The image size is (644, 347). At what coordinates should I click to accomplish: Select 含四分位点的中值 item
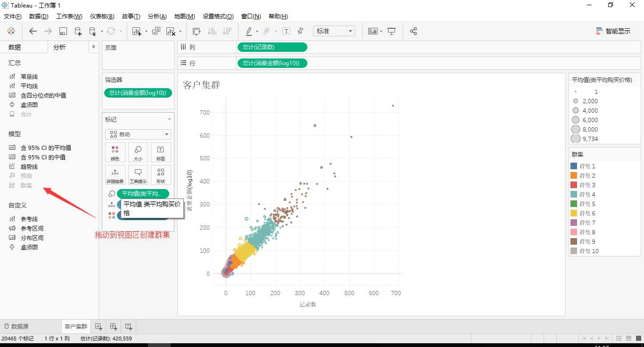[43, 95]
